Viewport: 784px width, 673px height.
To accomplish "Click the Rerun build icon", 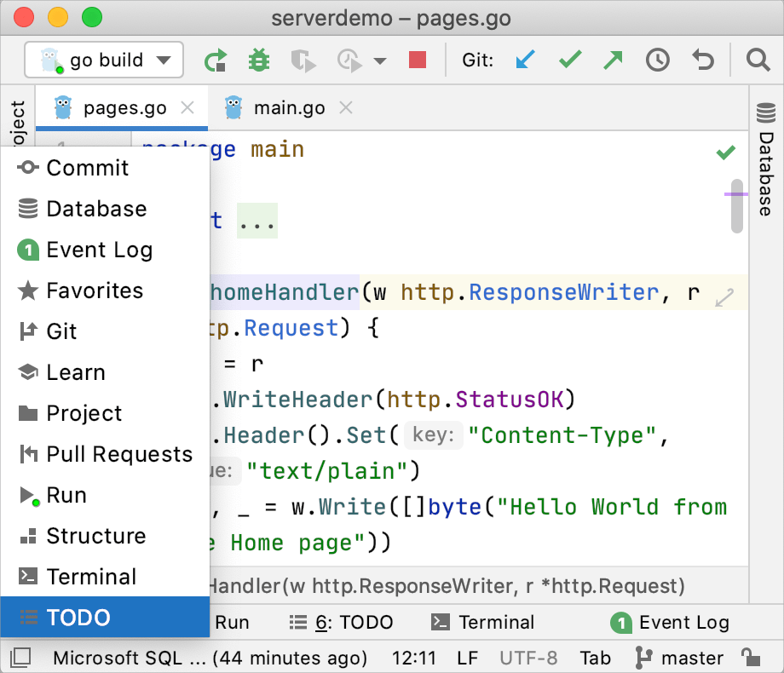I will point(216,60).
